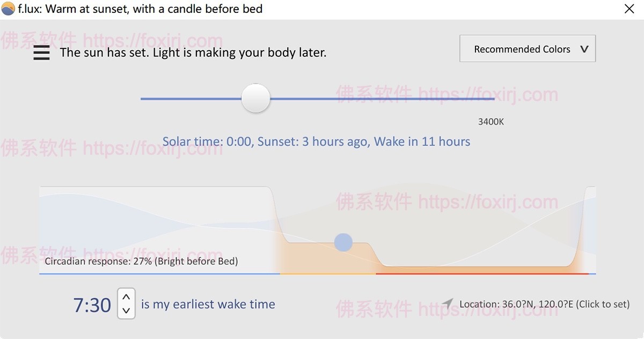Click the red nighttime segment of the timeline
This screenshot has width=644, height=339.
[x=483, y=274]
